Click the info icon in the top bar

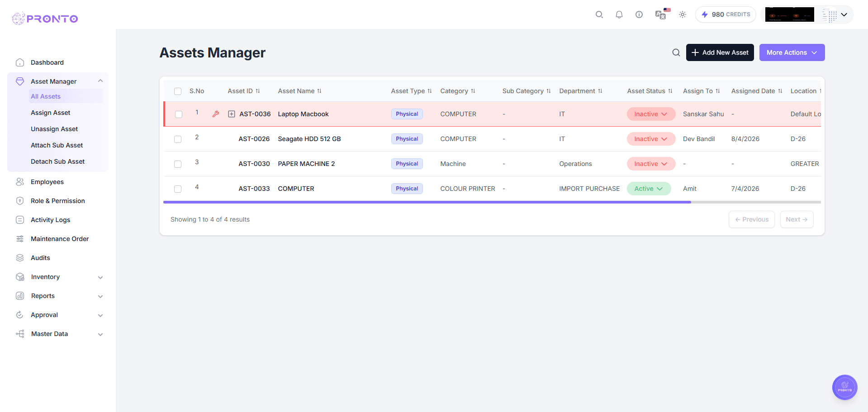pyautogui.click(x=639, y=14)
